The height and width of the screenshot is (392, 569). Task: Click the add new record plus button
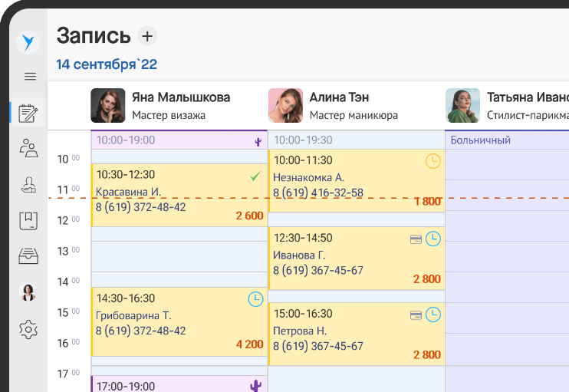(146, 35)
